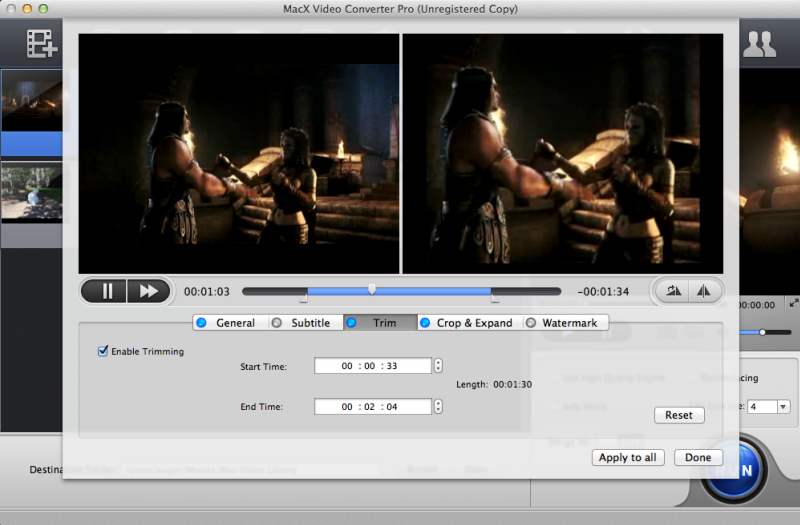
Task: Open the Crop & Expand tab
Action: pos(470,322)
